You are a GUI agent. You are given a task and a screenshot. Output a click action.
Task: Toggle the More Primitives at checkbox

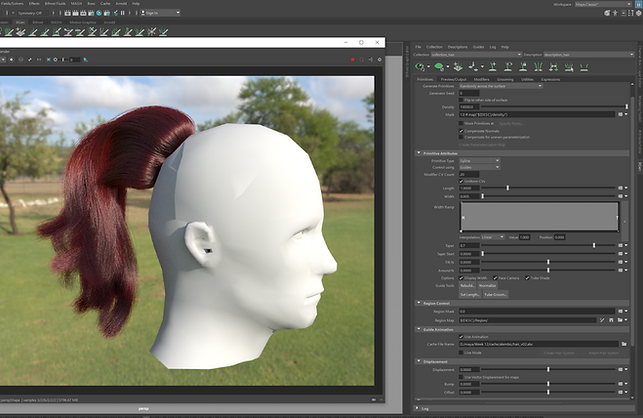coord(461,123)
